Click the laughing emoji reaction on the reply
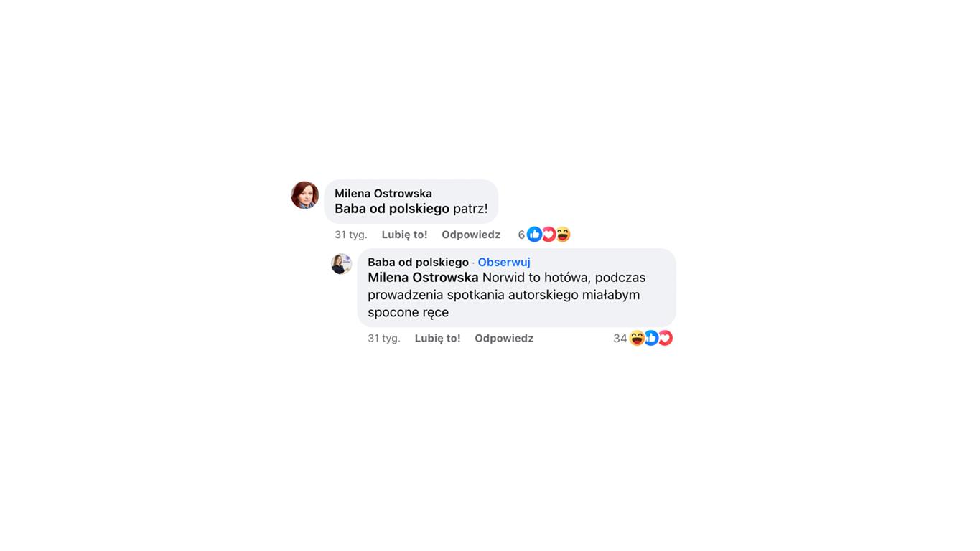Screen dimensions: 980x551 point(637,338)
